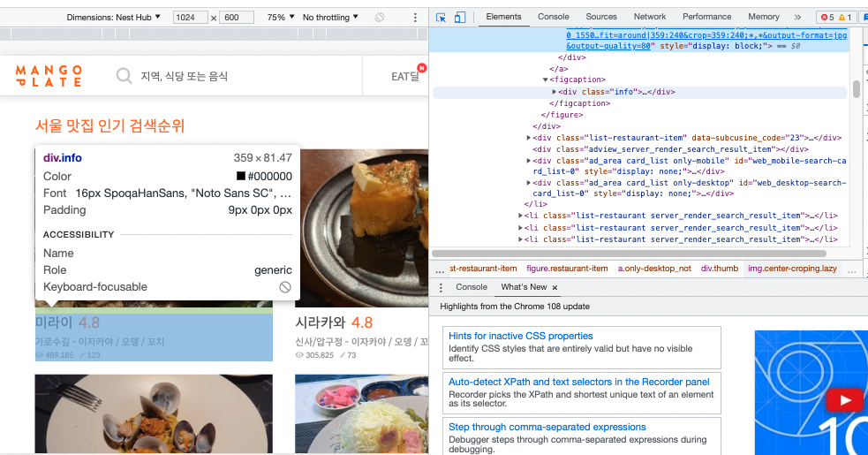This screenshot has height=455, width=868.
Task: Click the #000000 color swatch in tooltip
Action: pyautogui.click(x=241, y=176)
